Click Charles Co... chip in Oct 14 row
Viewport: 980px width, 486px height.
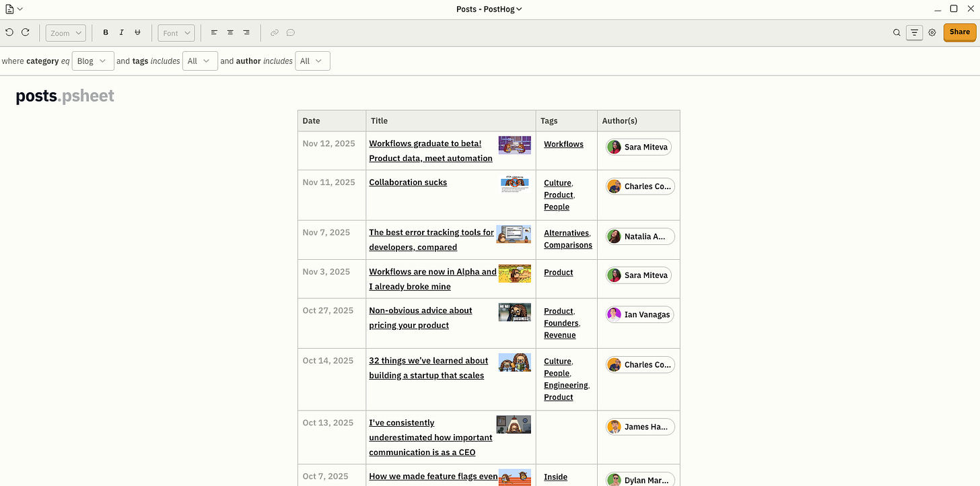640,365
